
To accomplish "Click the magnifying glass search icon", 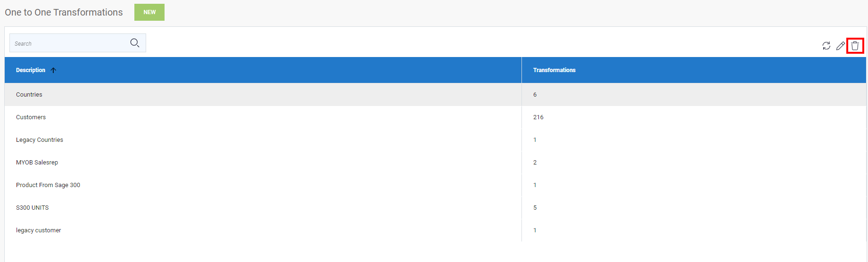I will [x=135, y=43].
